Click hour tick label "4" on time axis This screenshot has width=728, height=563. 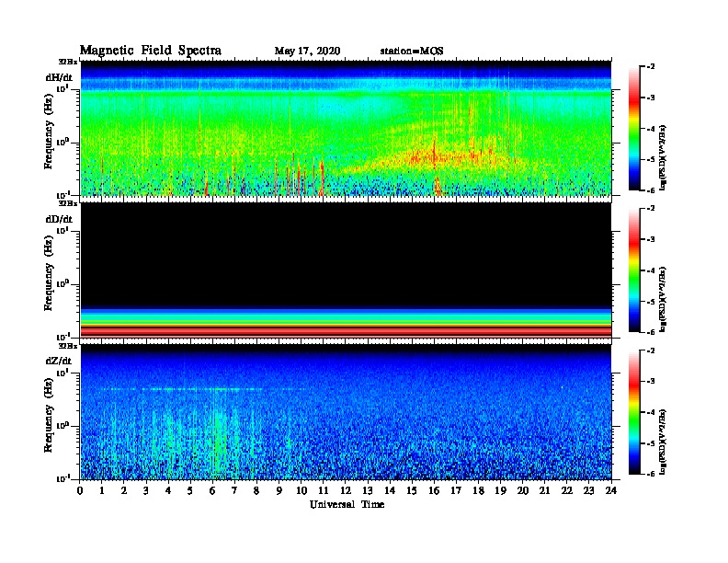[168, 490]
